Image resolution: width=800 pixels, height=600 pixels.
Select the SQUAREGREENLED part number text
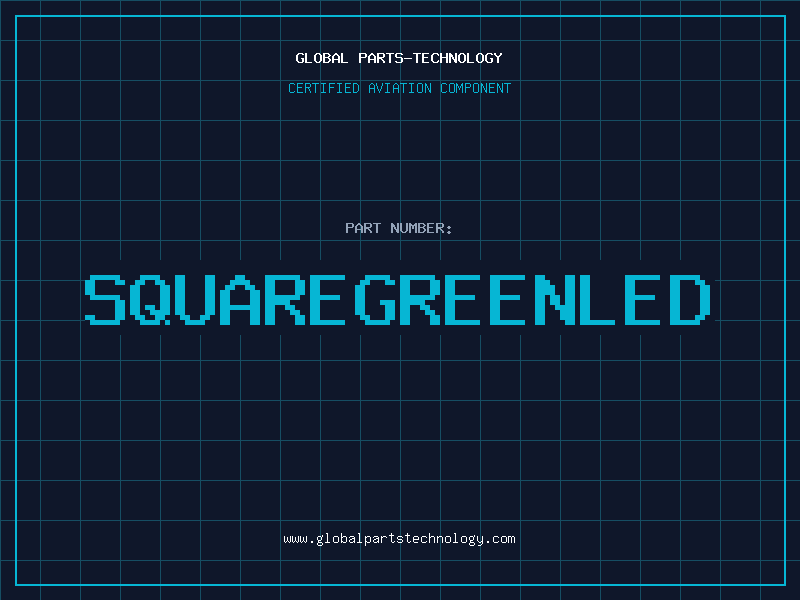click(397, 300)
